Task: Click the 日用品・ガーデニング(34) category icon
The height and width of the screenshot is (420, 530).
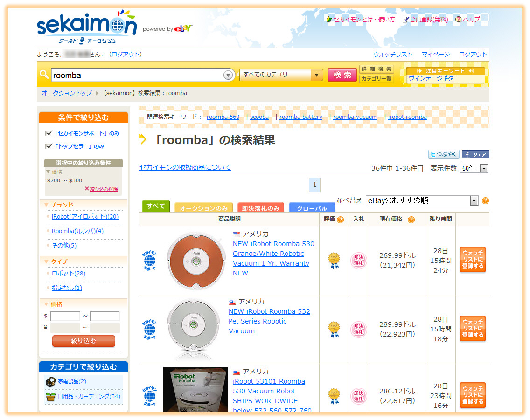Action: pos(51,397)
